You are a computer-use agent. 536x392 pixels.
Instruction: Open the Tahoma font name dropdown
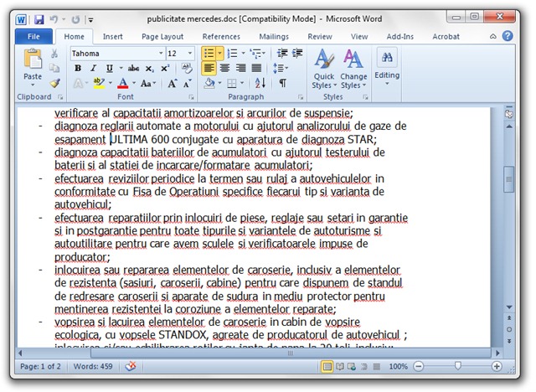click(160, 54)
